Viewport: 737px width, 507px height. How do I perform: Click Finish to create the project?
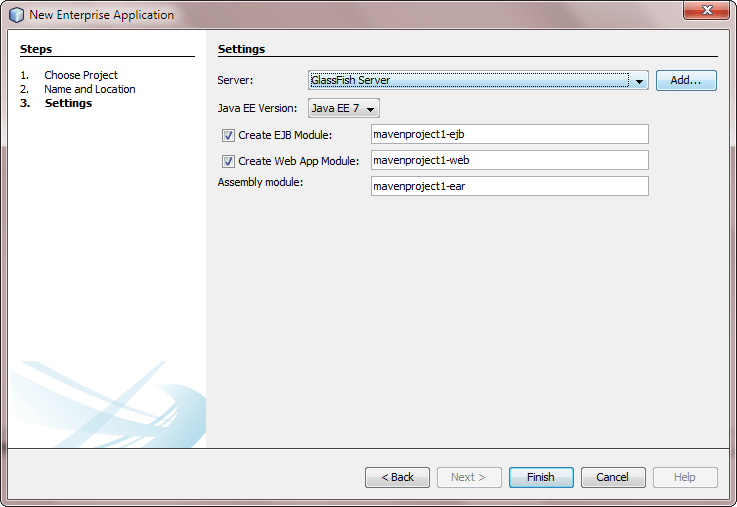(x=540, y=477)
